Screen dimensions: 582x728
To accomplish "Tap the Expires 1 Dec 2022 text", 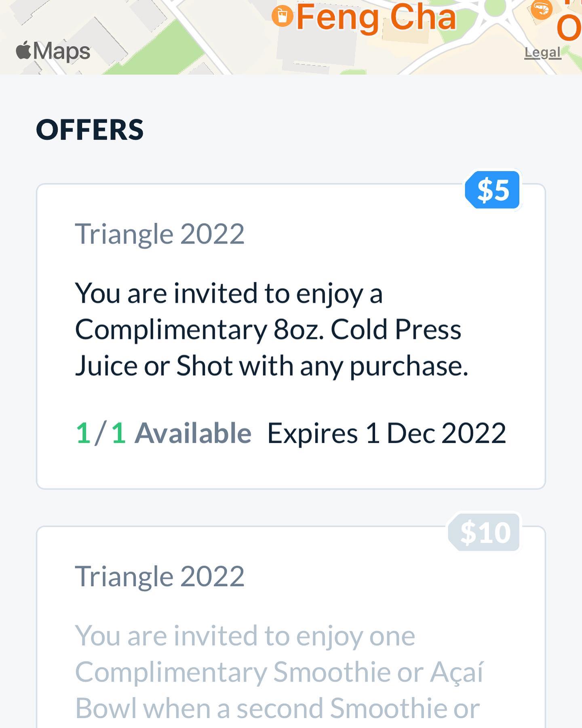I will coord(387,433).
